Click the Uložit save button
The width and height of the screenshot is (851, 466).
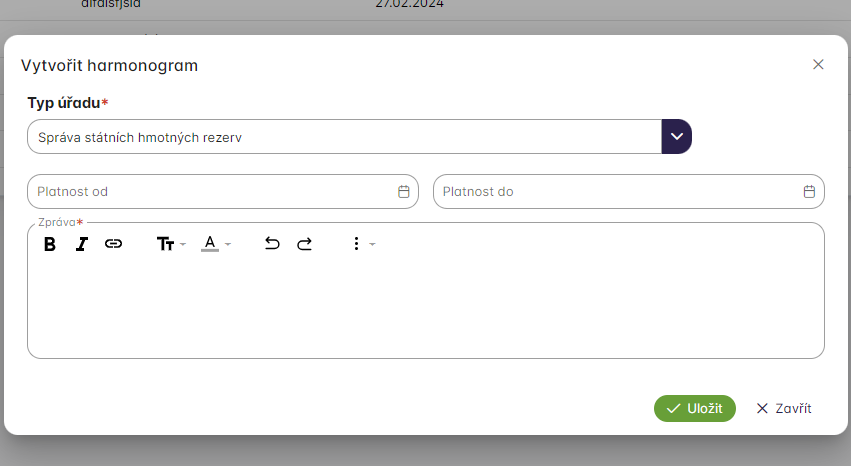[x=695, y=408]
